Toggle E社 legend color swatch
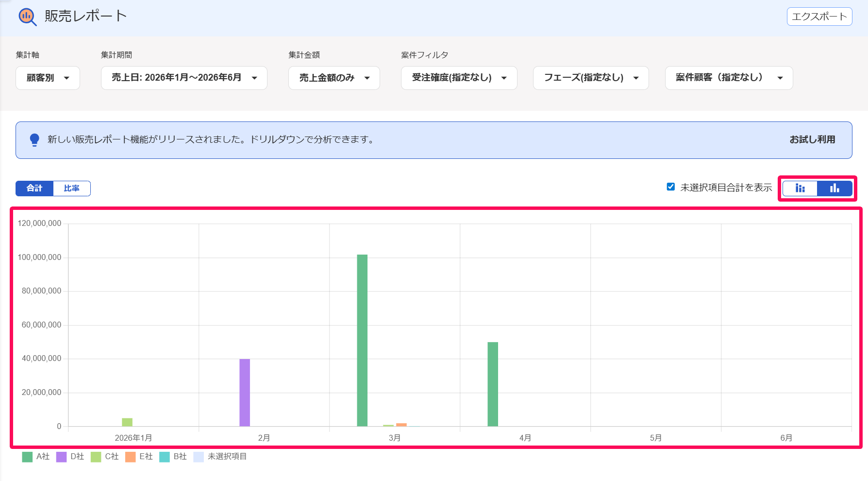This screenshot has width=868, height=481. 130,457
